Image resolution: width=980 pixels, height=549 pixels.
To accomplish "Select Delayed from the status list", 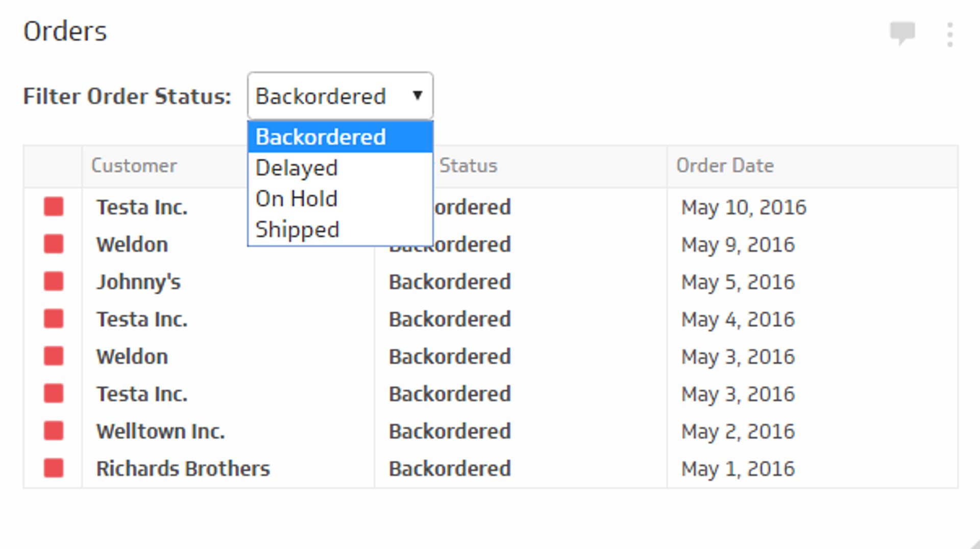I will [x=296, y=167].
